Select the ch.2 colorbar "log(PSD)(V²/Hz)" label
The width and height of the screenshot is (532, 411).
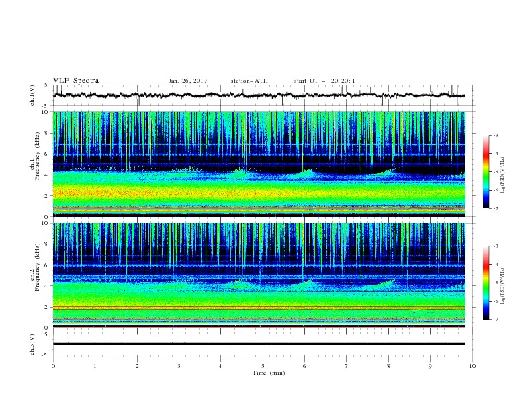click(503, 285)
